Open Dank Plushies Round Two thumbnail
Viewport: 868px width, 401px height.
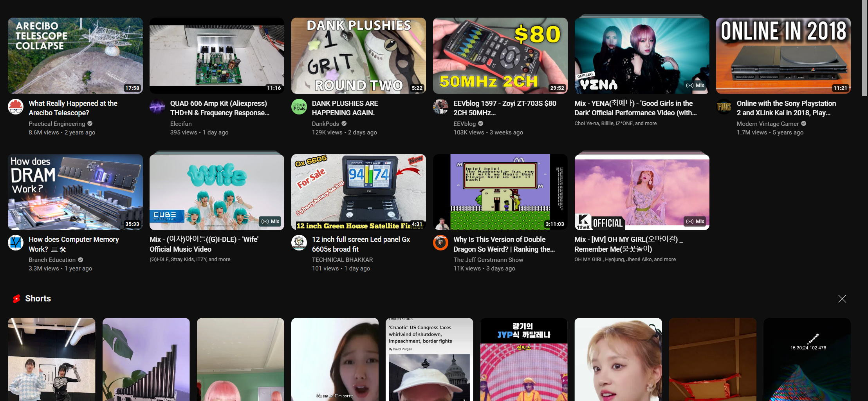[x=359, y=56]
